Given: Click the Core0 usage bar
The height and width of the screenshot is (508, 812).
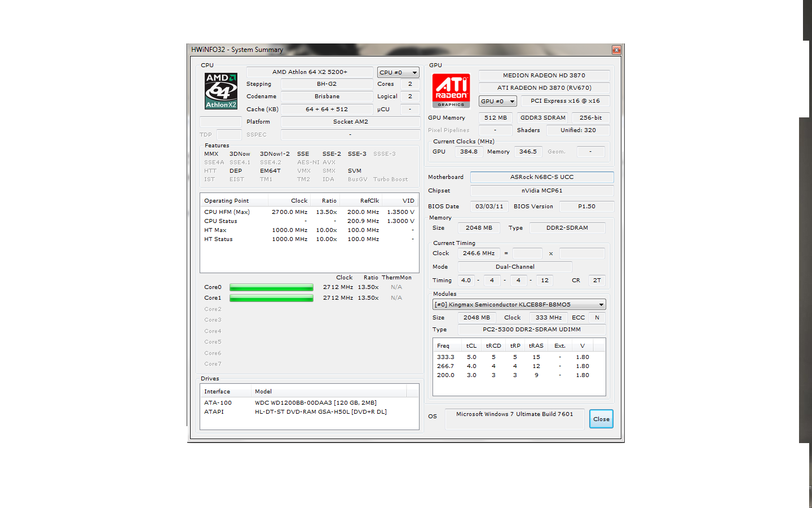Looking at the screenshot, I should point(271,287).
